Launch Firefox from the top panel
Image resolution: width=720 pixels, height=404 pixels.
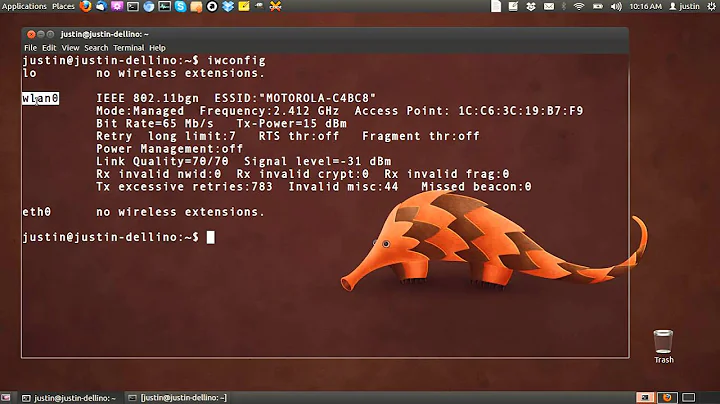tap(85, 6)
